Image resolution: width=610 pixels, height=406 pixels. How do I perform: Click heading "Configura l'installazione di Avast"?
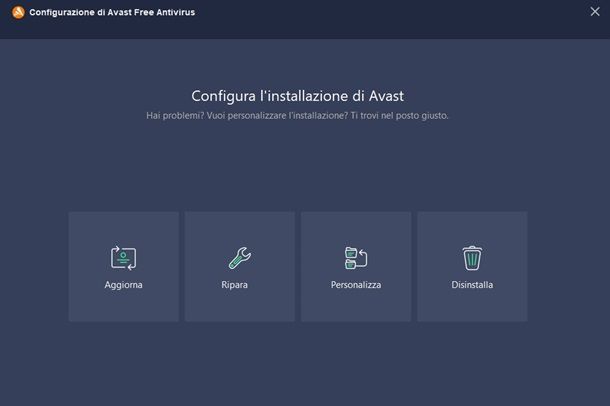298,96
